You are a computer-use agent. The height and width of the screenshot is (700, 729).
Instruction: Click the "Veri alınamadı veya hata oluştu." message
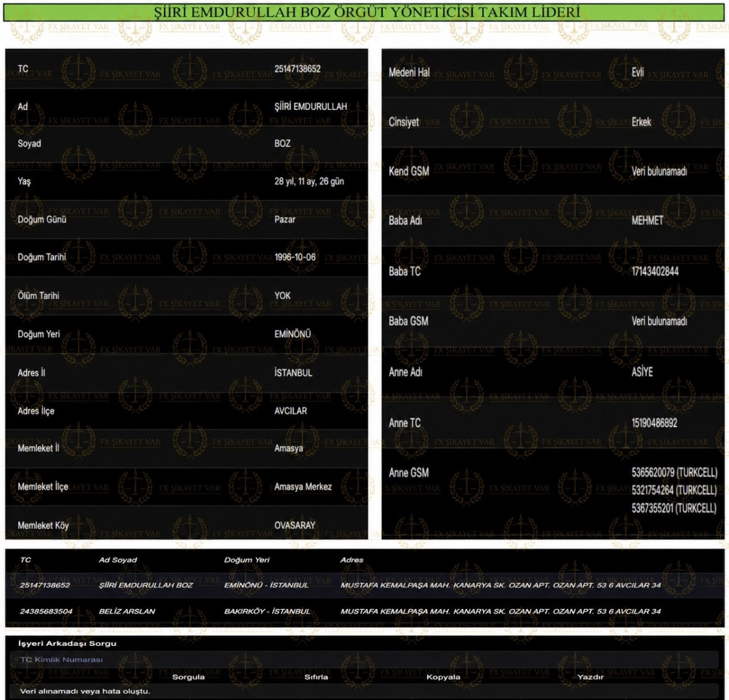tap(85, 691)
